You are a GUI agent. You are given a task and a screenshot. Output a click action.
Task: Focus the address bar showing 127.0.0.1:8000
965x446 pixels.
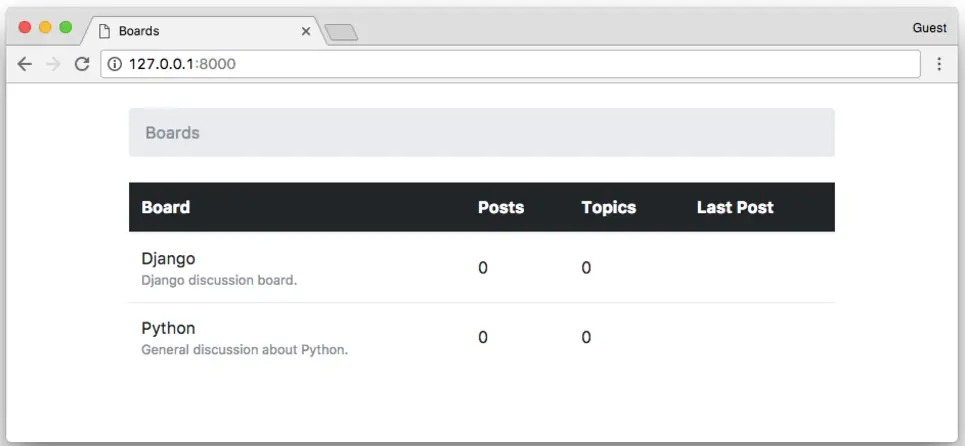click(x=511, y=64)
